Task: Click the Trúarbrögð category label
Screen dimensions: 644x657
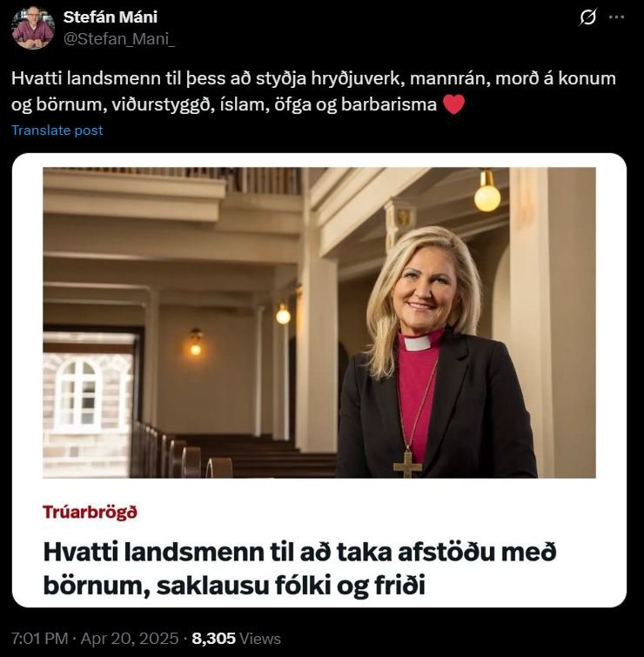Action: [91, 512]
